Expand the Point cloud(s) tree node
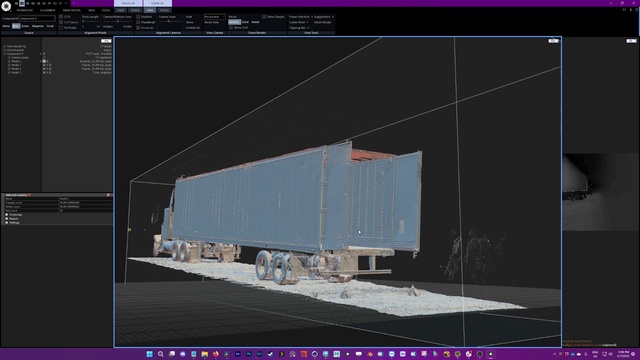Screen dimensions: 640x360 pos(4,47)
